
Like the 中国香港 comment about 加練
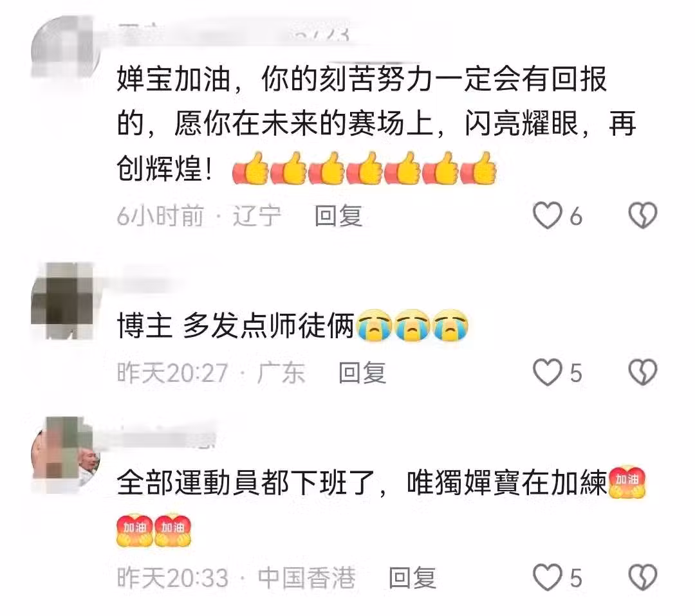pyautogui.click(x=548, y=577)
